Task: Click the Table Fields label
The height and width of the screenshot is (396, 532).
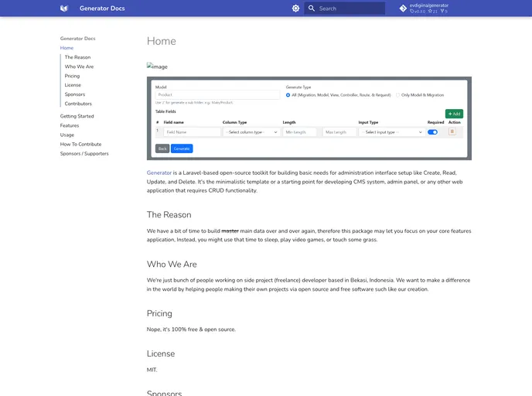Action: pyautogui.click(x=165, y=111)
